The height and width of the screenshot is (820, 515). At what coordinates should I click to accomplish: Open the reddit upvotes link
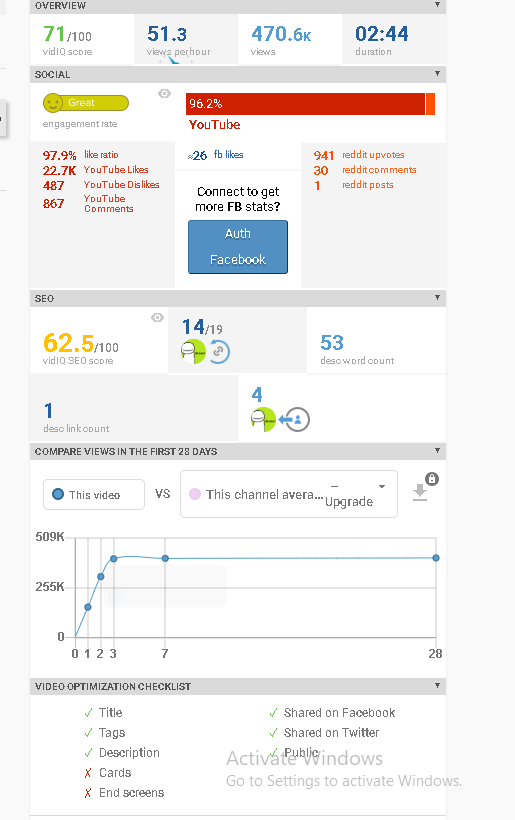point(373,155)
